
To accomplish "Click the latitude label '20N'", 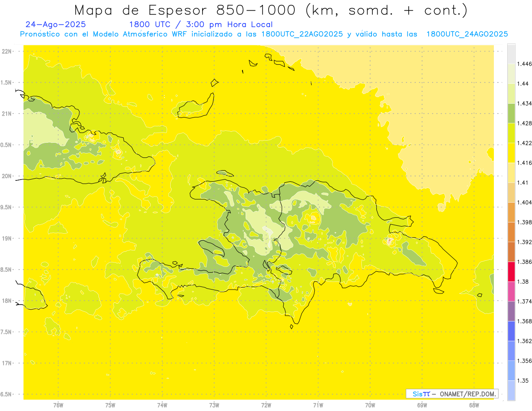I will click(7, 176).
